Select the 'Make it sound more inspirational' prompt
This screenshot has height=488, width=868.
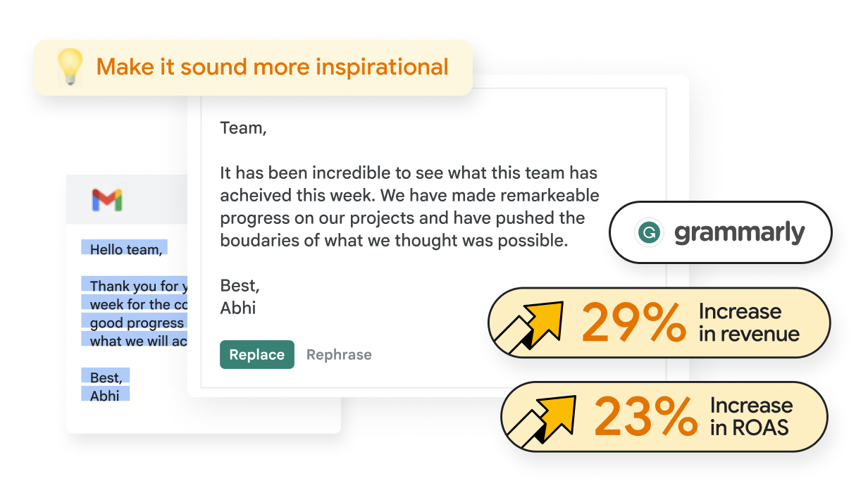tap(272, 67)
